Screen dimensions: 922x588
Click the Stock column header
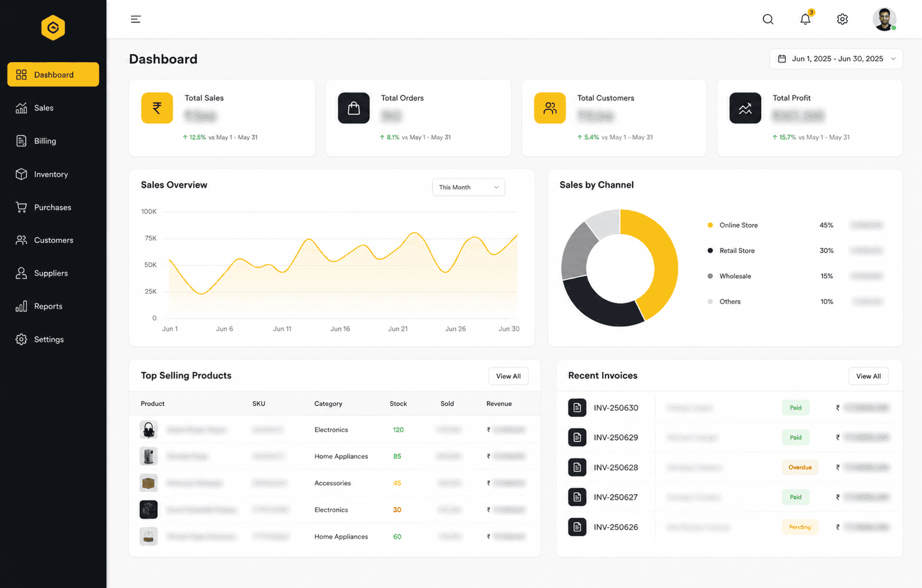click(398, 404)
